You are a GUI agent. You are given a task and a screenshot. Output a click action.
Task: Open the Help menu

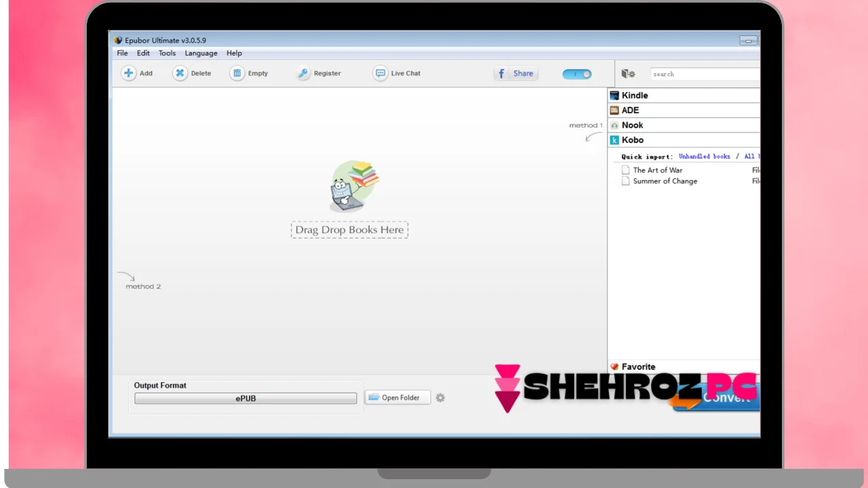[x=234, y=53]
